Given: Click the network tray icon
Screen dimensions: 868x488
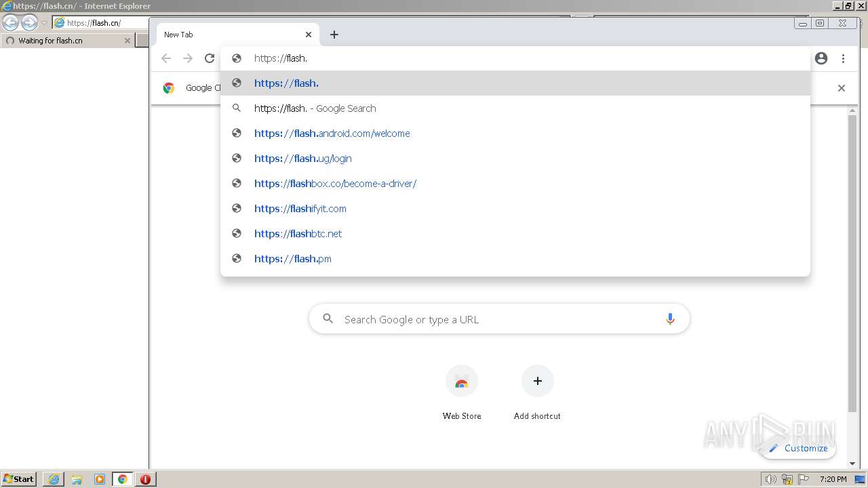Looking at the screenshot, I should click(x=787, y=479).
